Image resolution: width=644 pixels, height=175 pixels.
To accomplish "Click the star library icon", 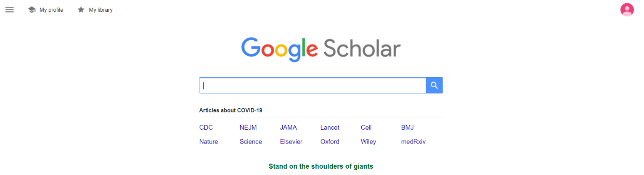I will click(x=81, y=10).
